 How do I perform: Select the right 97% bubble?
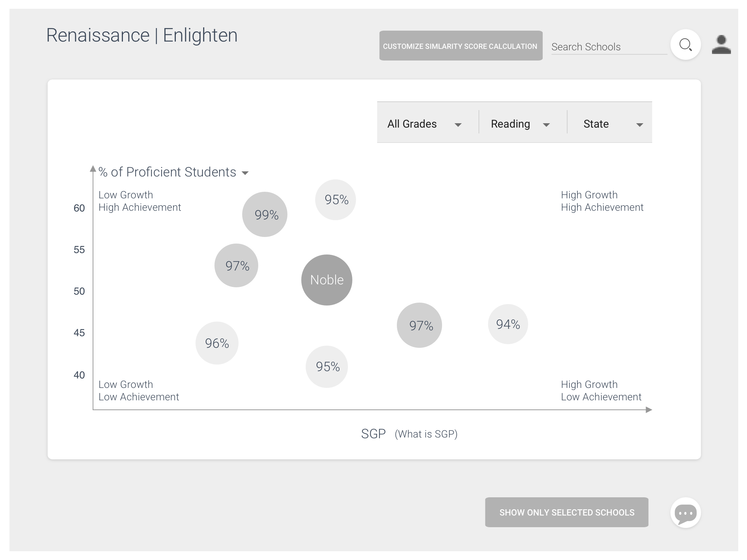(x=419, y=325)
